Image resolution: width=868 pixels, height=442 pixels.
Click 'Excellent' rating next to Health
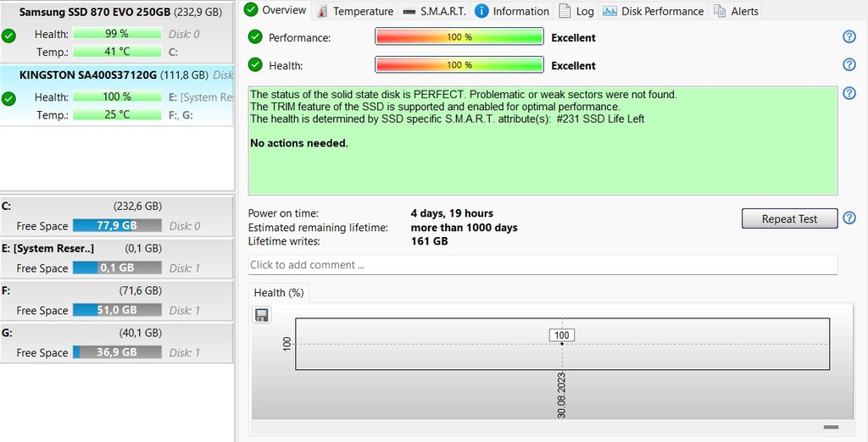[x=574, y=65]
